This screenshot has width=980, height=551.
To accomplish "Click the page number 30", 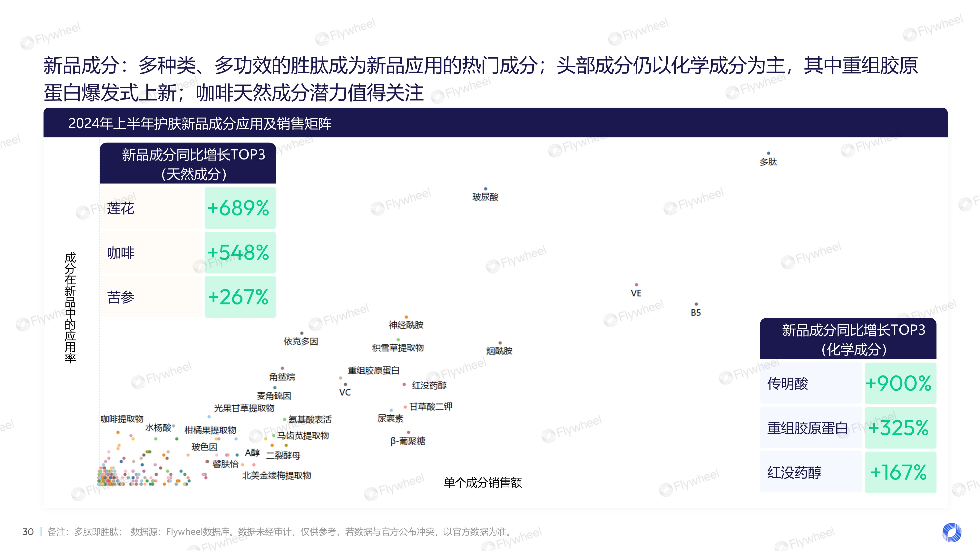I will 28,532.
